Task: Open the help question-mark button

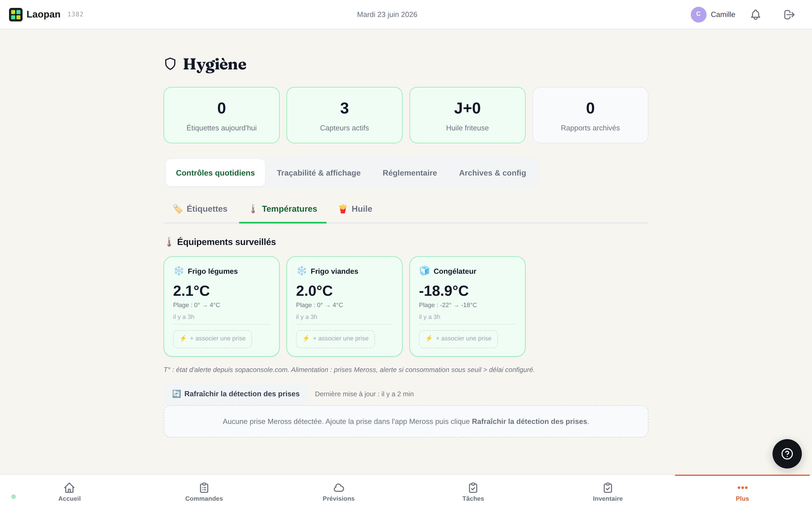Action: [x=787, y=454]
